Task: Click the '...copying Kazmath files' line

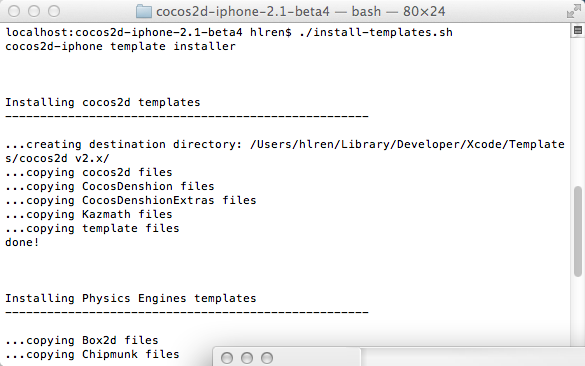Action: coord(89,215)
